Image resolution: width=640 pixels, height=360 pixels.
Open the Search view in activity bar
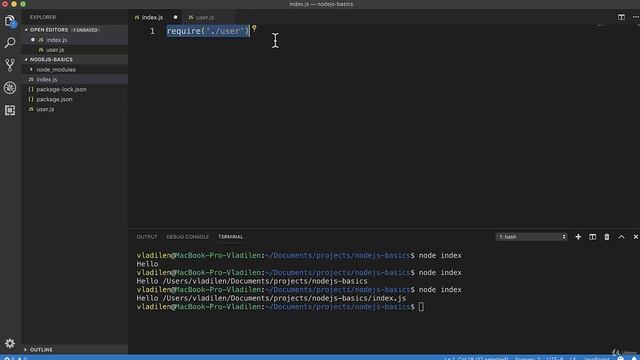pyautogui.click(x=10, y=42)
